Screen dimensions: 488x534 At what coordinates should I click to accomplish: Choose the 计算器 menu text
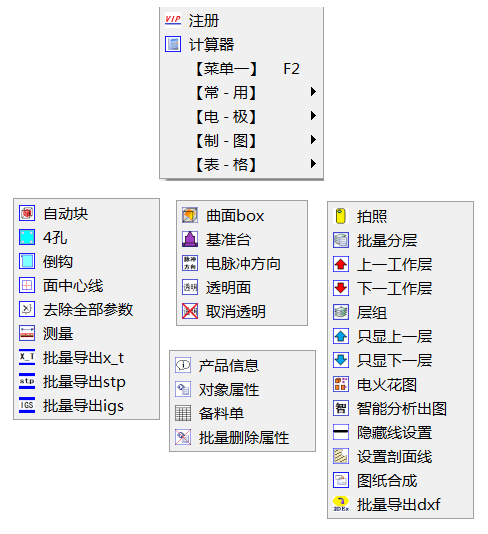211,45
